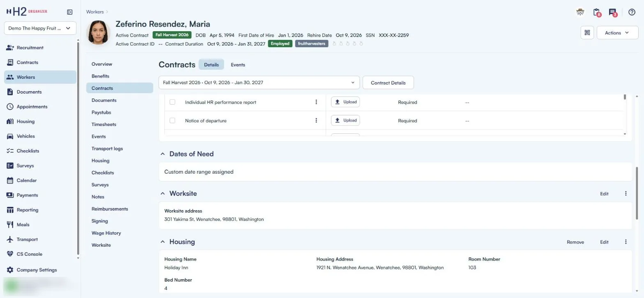
Task: Open the Vehicles car icon
Action: point(10,136)
